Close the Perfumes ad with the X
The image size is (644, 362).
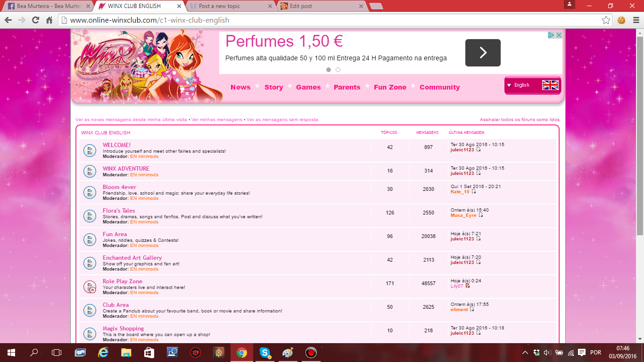[x=559, y=35]
